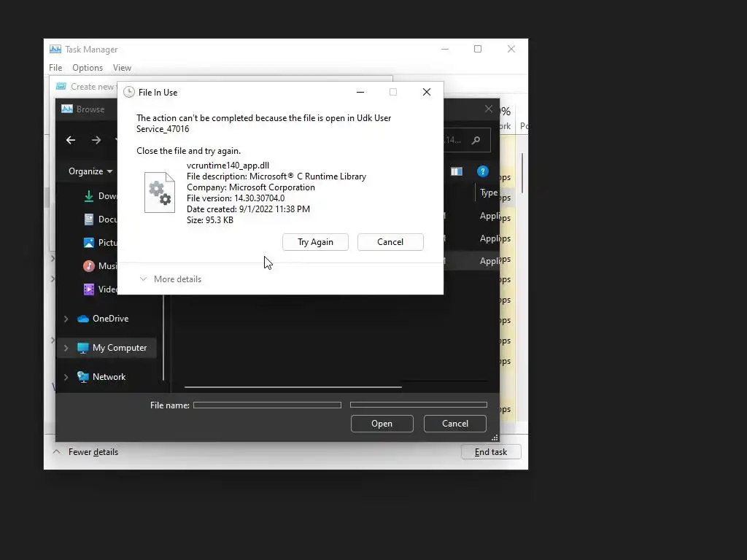Close the Browse dialog with X
This screenshot has width=747, height=560.
(488, 109)
